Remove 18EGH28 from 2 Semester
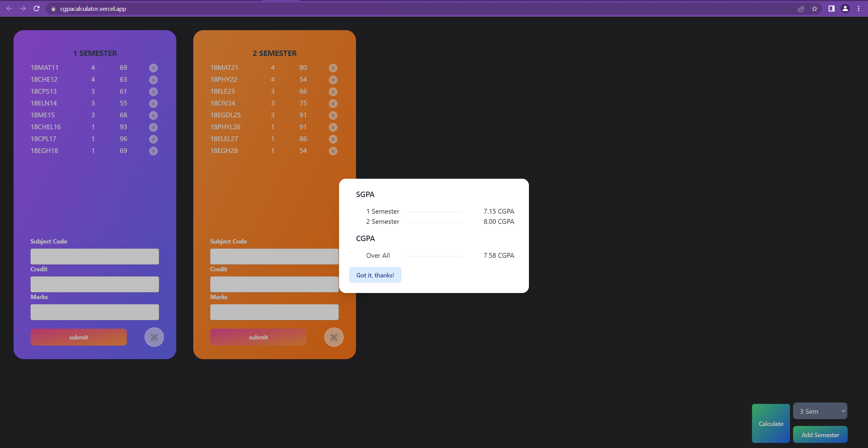The width and height of the screenshot is (868, 448). click(x=333, y=151)
